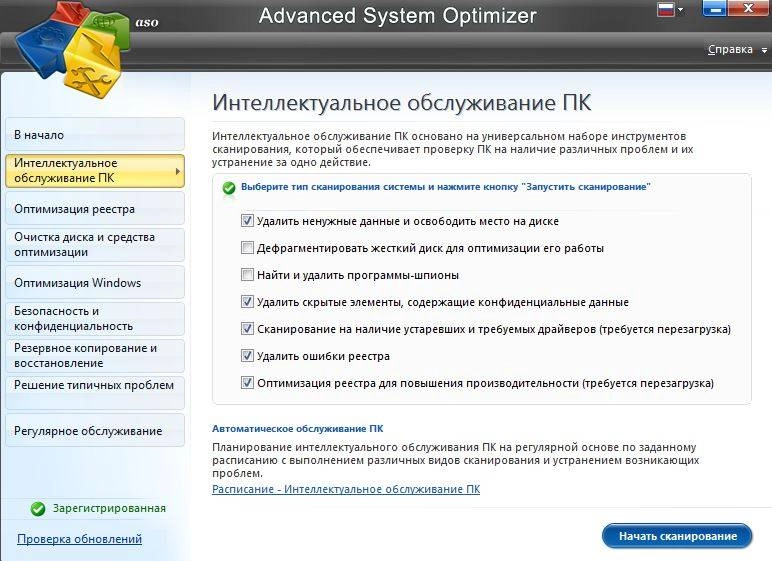The height and width of the screenshot is (561, 772).
Task: Enable Дефрагментировать жесткий диск checkbox
Action: click(247, 248)
